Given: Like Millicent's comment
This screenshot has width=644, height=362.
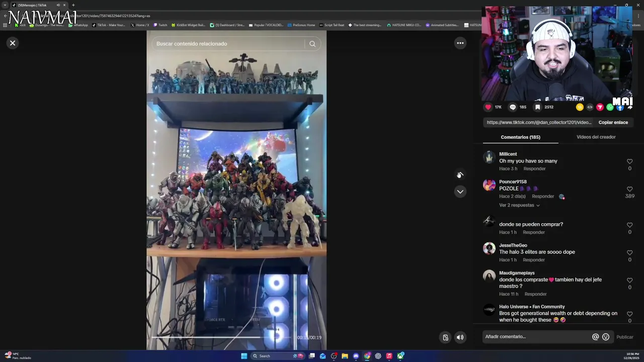Looking at the screenshot, I should 629,161.
